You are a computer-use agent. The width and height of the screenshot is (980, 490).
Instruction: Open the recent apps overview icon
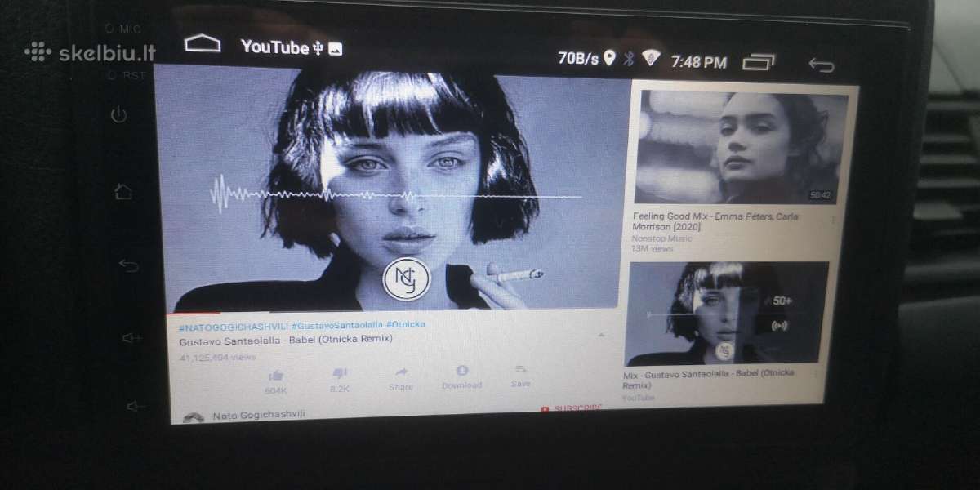pos(759,62)
